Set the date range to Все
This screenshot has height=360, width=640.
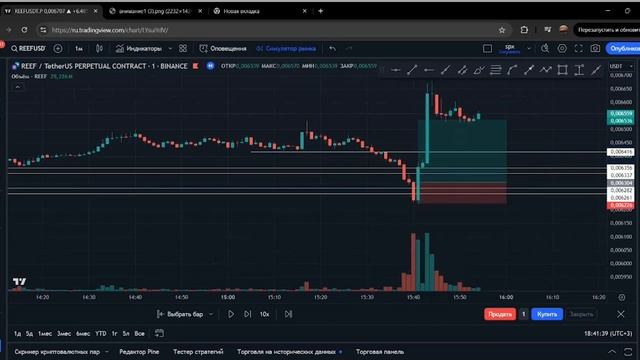click(x=139, y=333)
